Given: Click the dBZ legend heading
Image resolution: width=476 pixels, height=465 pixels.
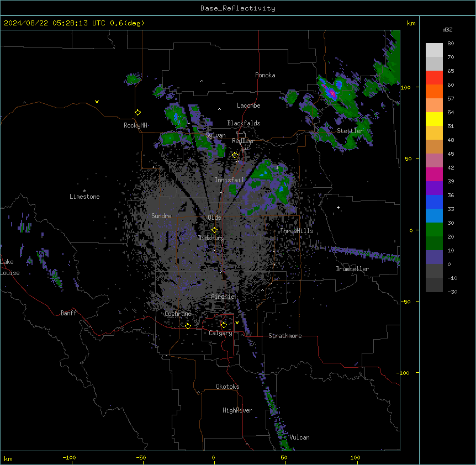Looking at the screenshot, I should pos(447,30).
